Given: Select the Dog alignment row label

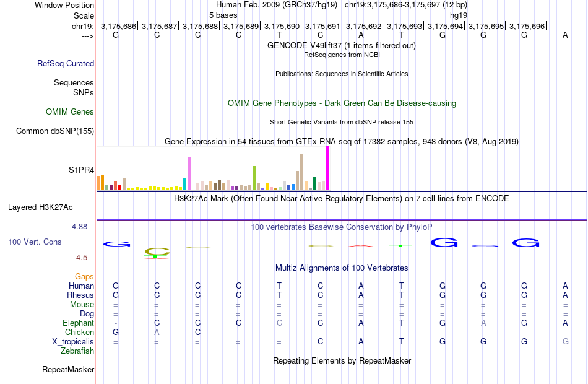Looking at the screenshot, I should click(x=87, y=314).
